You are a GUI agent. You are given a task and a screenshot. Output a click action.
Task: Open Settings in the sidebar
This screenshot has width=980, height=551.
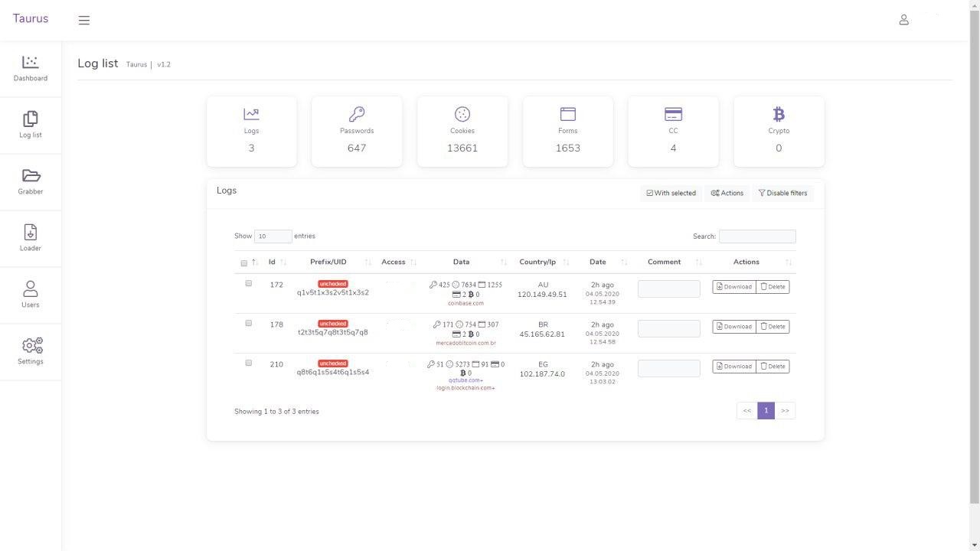click(31, 352)
